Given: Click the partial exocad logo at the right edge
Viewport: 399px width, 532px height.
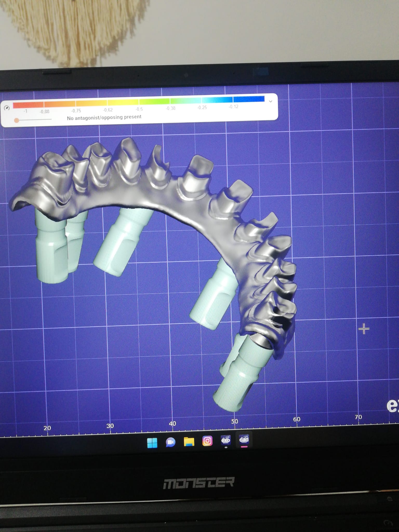Looking at the screenshot, I should pyautogui.click(x=393, y=406).
